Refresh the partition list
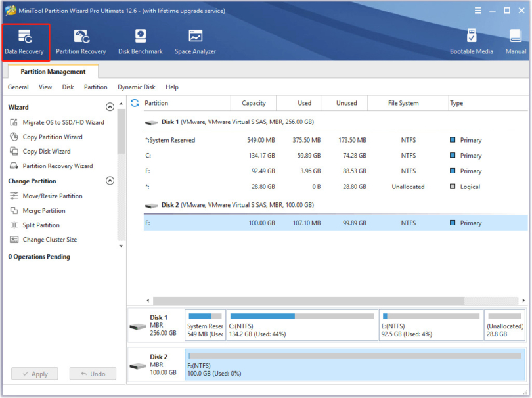 tap(136, 102)
